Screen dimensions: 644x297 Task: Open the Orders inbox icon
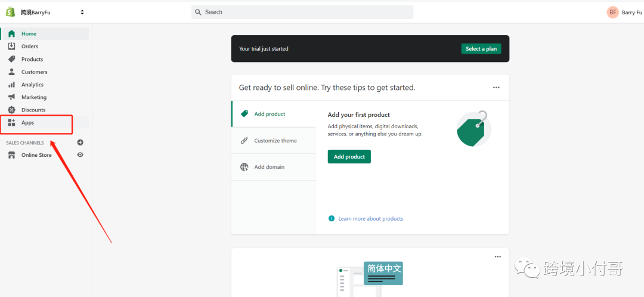point(11,47)
